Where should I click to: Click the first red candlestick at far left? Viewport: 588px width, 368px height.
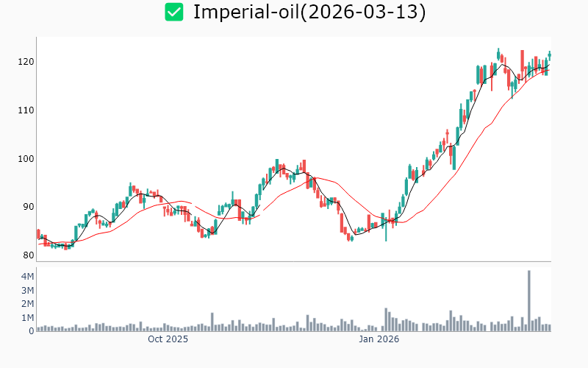click(38, 234)
